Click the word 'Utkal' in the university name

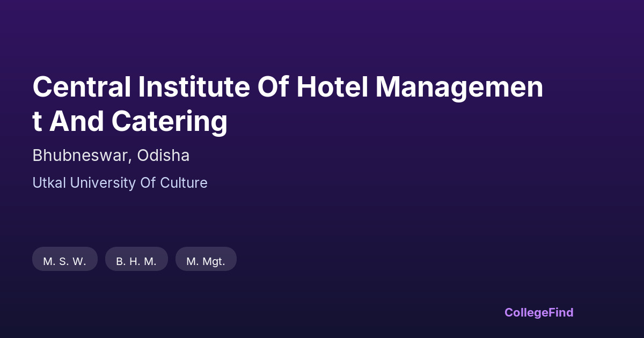[x=49, y=183]
